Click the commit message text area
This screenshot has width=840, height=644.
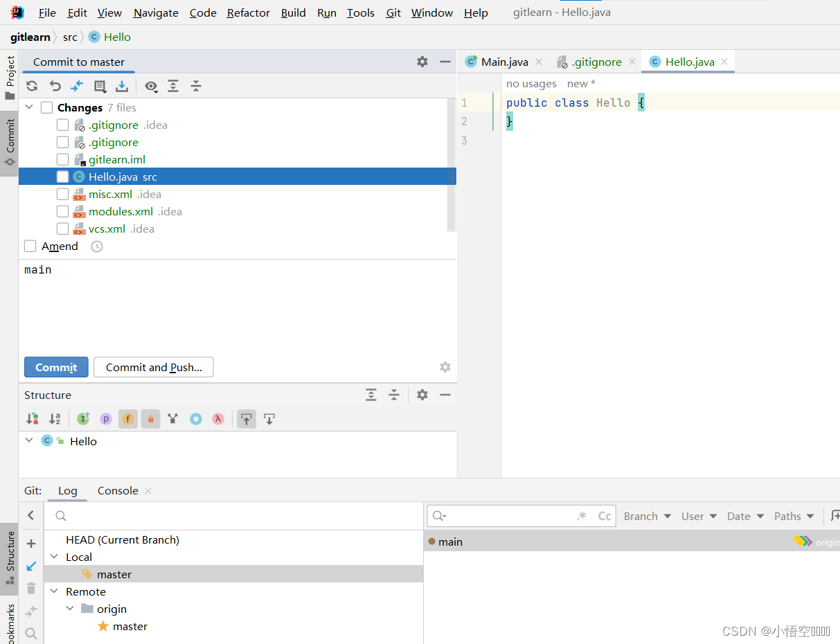pyautogui.click(x=238, y=305)
